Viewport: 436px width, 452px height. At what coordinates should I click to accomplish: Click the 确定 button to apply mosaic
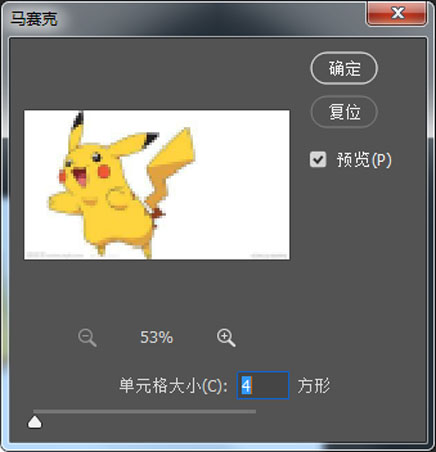tap(344, 68)
